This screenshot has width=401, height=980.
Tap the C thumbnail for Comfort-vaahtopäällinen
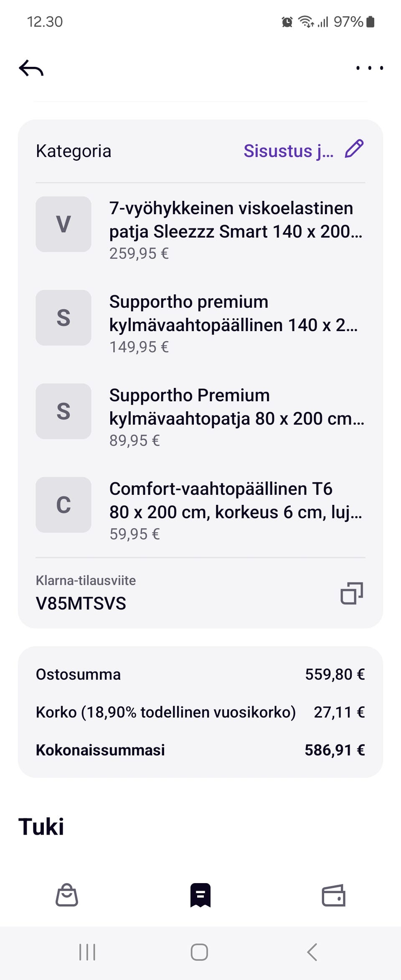point(63,505)
